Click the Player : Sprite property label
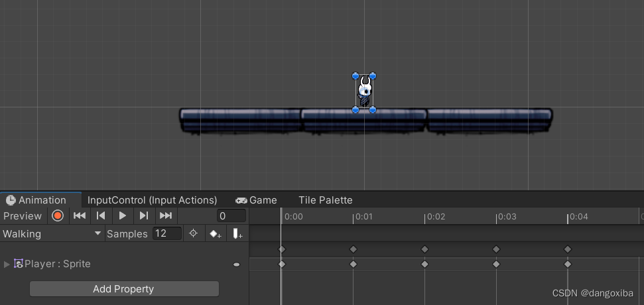644x305 pixels. (x=58, y=264)
